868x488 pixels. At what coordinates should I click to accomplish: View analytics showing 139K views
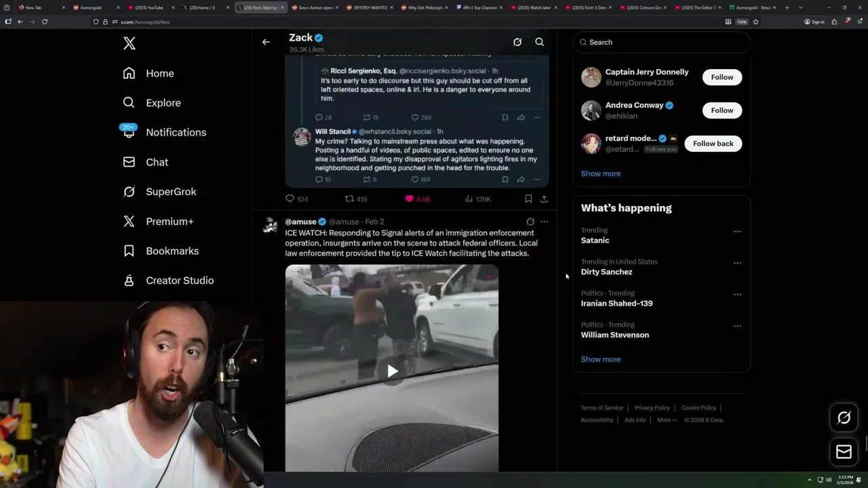pos(477,199)
